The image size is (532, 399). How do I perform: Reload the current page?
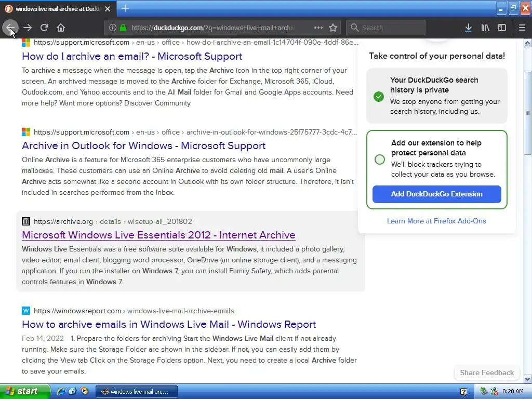click(x=44, y=28)
